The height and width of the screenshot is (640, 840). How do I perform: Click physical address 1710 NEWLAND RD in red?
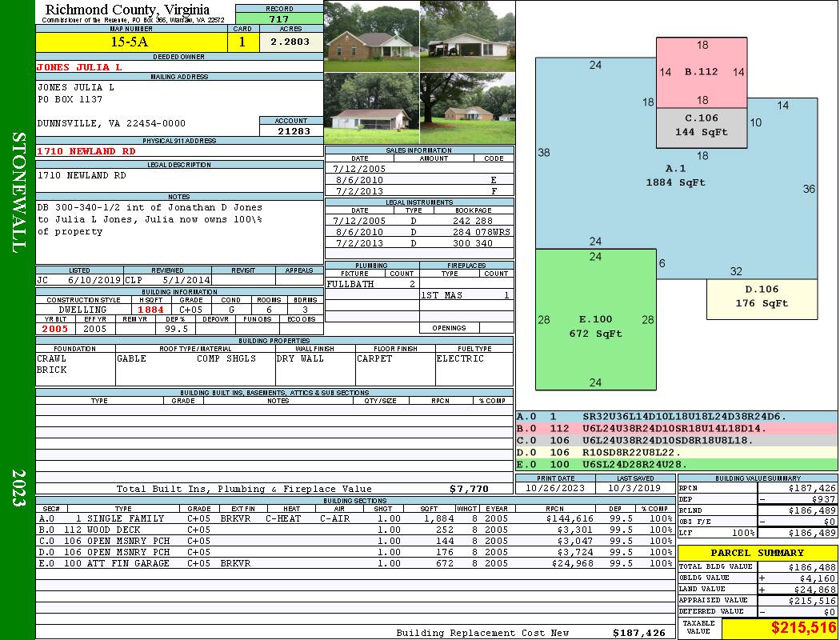click(x=86, y=151)
